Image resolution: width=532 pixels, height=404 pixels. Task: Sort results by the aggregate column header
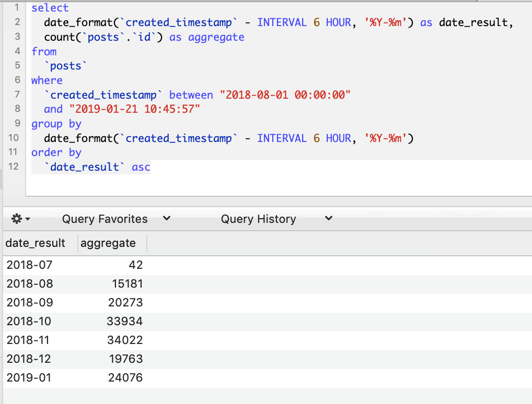pos(108,243)
